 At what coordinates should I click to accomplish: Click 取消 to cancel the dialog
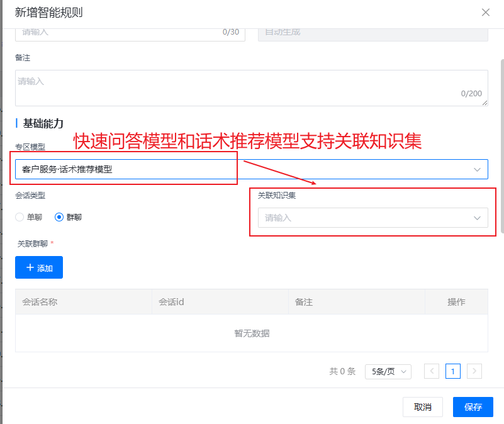pos(422,407)
